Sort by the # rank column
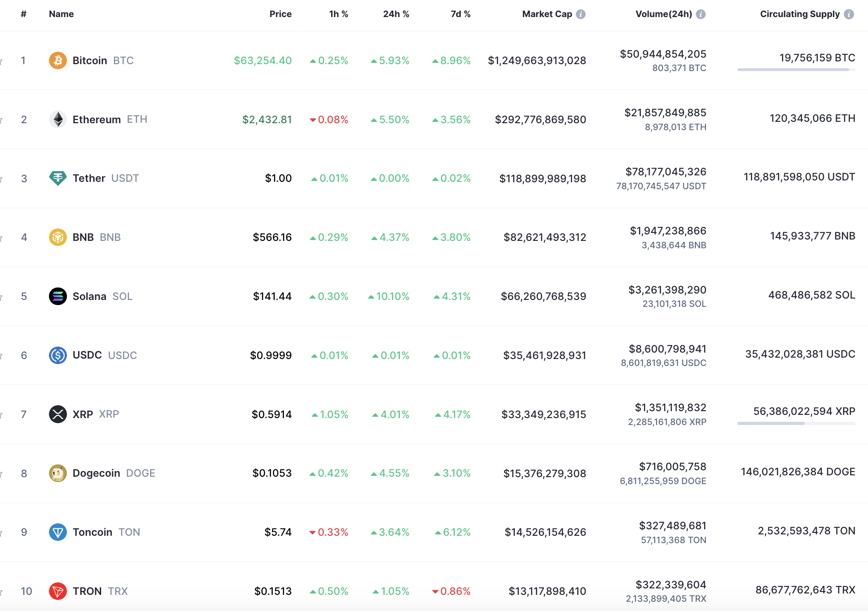 [24, 14]
